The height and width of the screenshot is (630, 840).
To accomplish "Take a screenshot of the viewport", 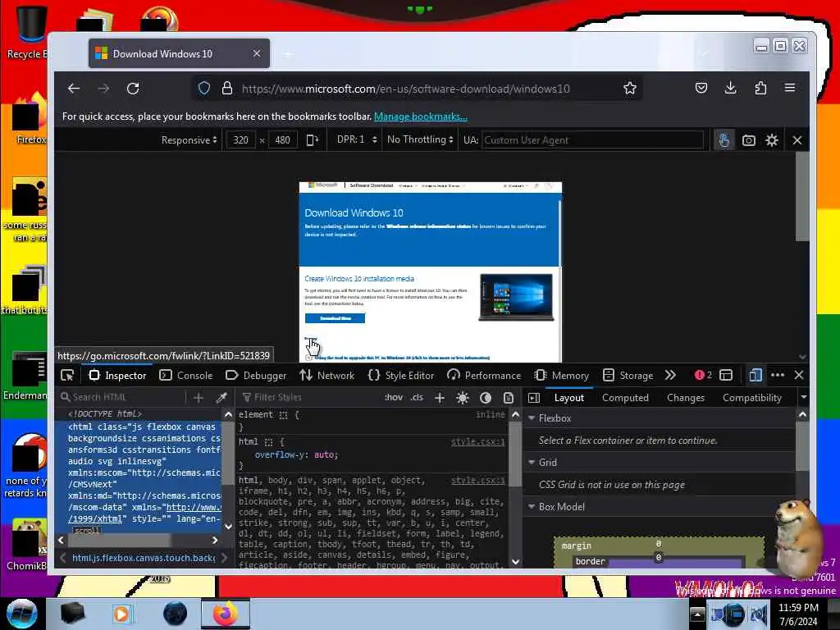I will coord(748,140).
